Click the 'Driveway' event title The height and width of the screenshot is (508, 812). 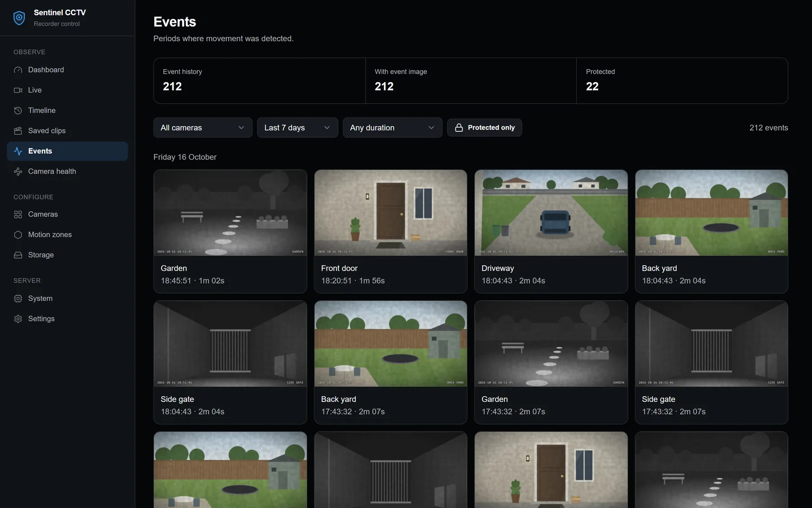(x=498, y=268)
